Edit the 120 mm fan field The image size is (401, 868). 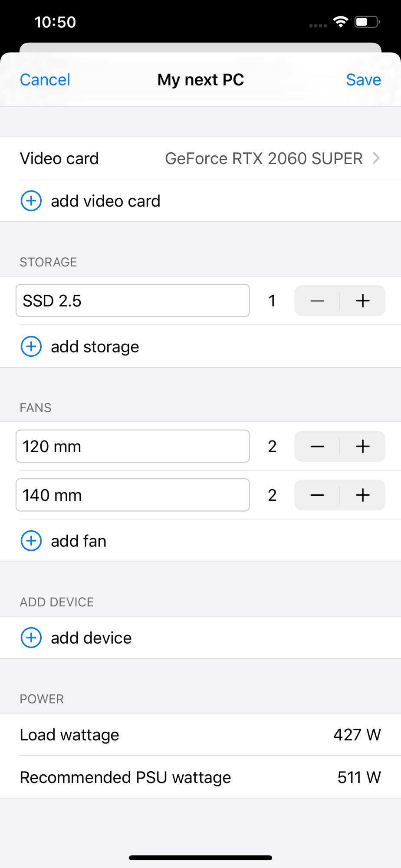click(x=133, y=446)
